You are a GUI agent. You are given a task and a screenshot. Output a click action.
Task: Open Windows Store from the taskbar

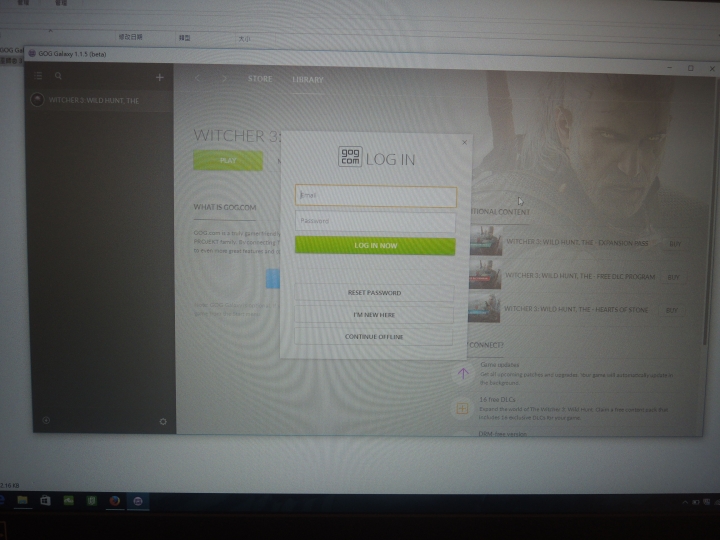[x=45, y=501]
